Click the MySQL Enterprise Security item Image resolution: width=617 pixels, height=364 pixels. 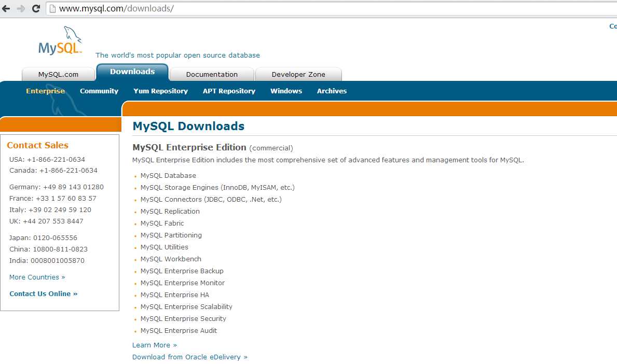(x=183, y=319)
